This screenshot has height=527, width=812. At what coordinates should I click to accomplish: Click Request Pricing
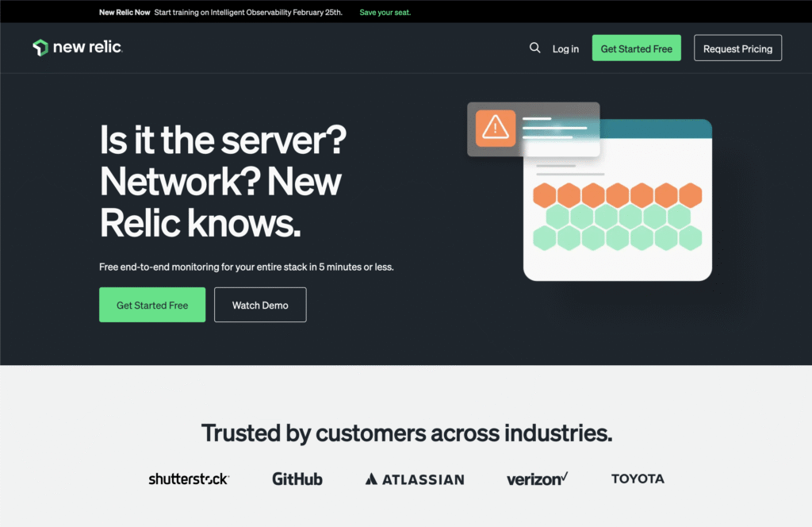[x=737, y=48]
